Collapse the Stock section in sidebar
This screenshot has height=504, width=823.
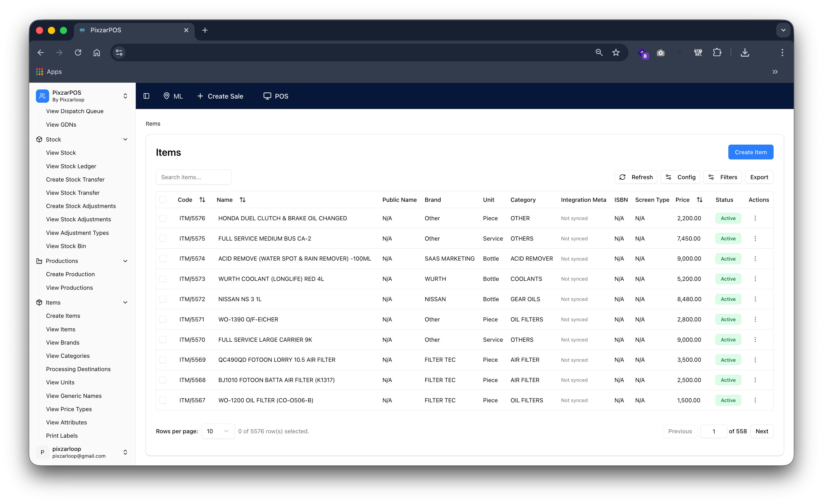pos(125,139)
